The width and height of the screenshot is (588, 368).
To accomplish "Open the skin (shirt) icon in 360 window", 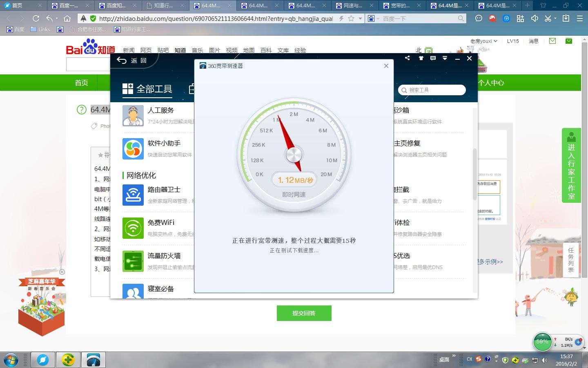I will (421, 58).
